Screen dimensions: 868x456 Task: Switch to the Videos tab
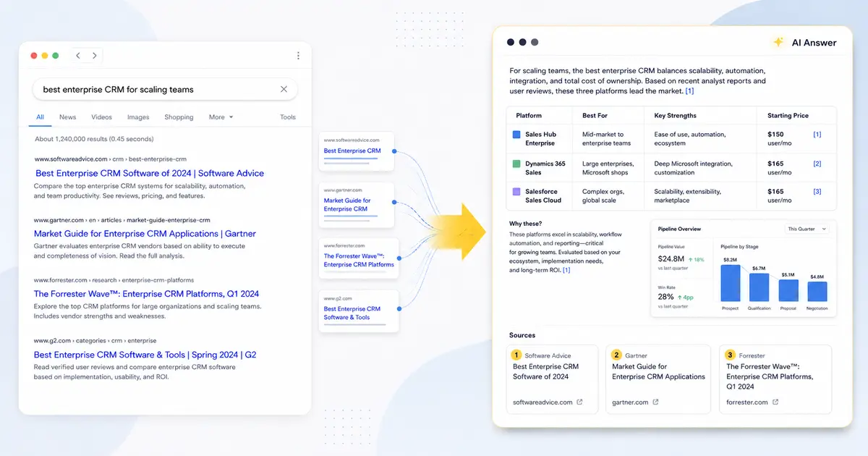(x=101, y=117)
